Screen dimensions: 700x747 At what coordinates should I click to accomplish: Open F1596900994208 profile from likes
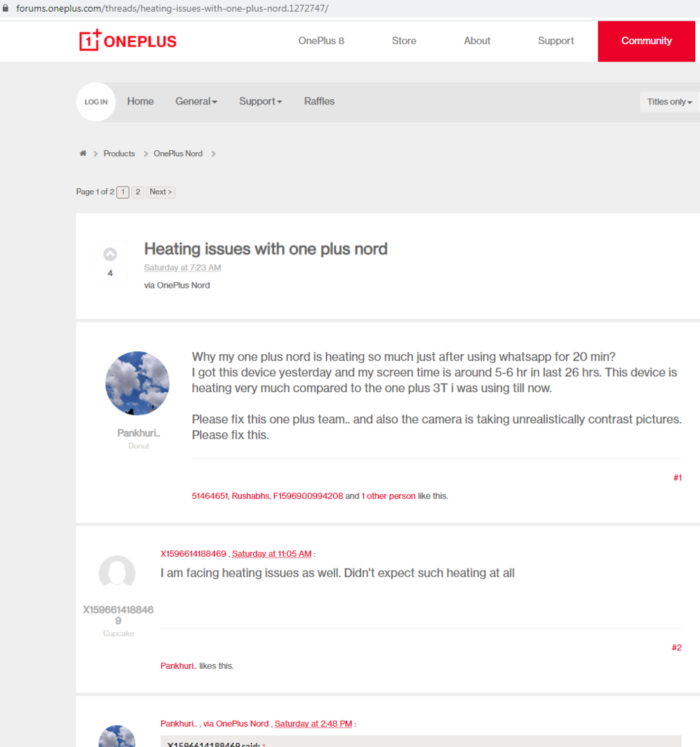point(308,496)
